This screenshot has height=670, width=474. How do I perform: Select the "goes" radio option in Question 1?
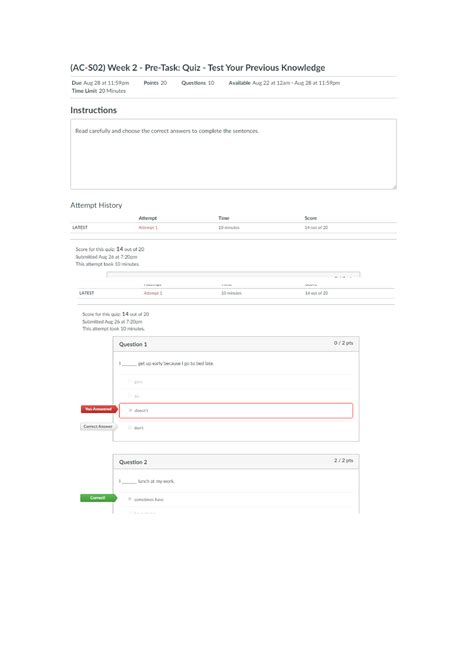click(x=130, y=382)
